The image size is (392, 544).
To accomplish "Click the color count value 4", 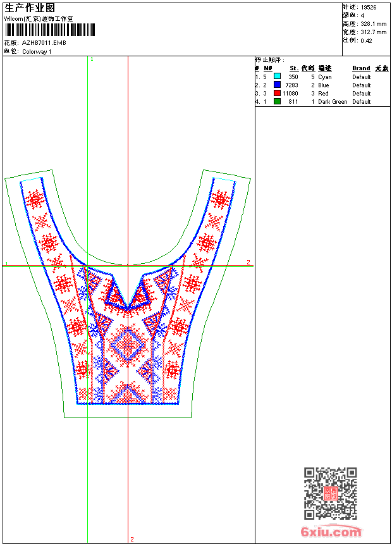I will (362, 16).
